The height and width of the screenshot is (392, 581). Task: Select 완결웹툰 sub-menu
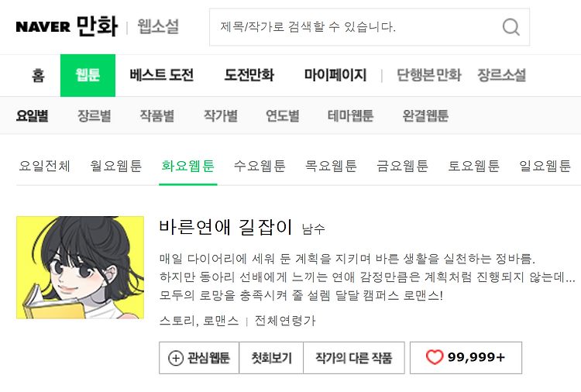[425, 116]
